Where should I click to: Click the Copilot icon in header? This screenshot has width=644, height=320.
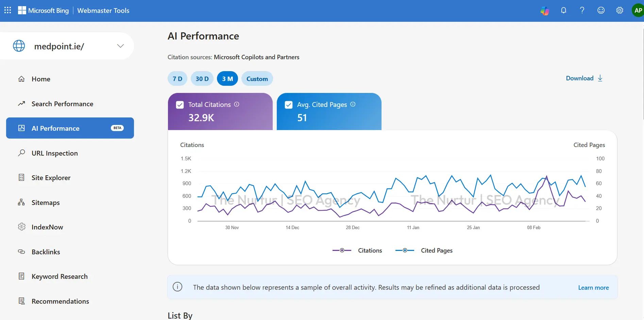(x=545, y=11)
